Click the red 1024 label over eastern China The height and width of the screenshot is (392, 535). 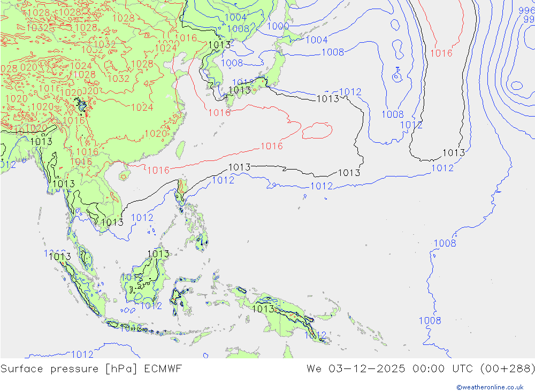pyautogui.click(x=142, y=107)
